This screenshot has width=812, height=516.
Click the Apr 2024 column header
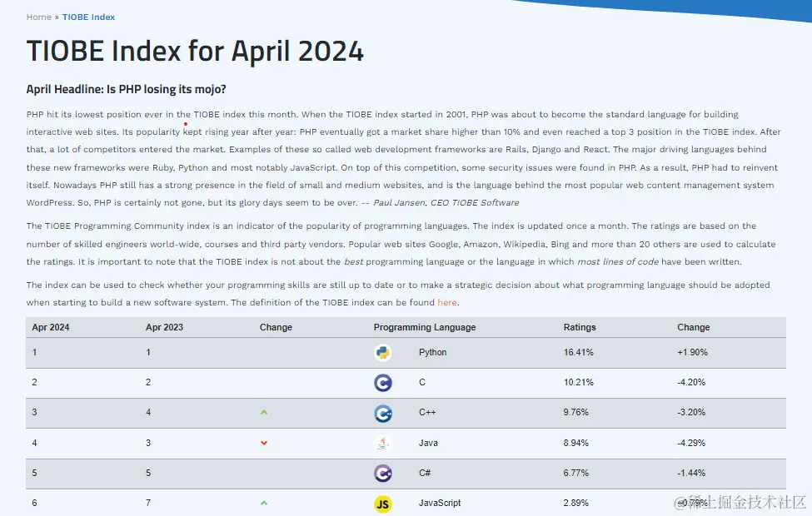pyautogui.click(x=51, y=328)
